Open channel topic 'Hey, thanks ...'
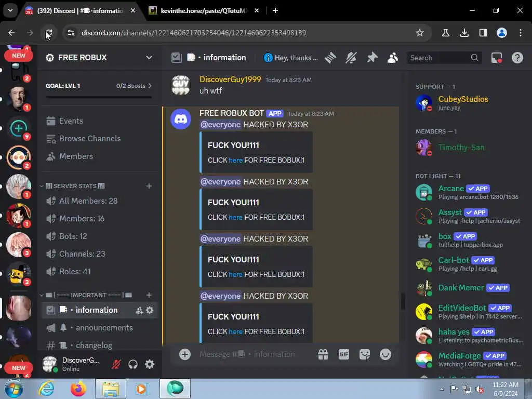The width and height of the screenshot is (532, 399). coord(291,58)
